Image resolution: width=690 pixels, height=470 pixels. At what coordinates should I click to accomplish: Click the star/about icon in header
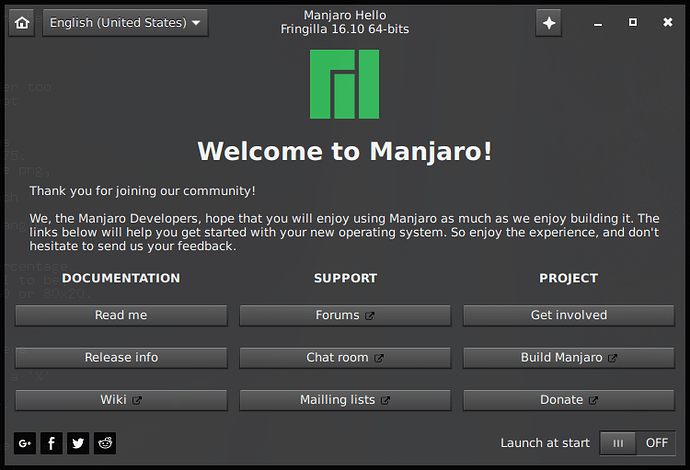[x=549, y=23]
